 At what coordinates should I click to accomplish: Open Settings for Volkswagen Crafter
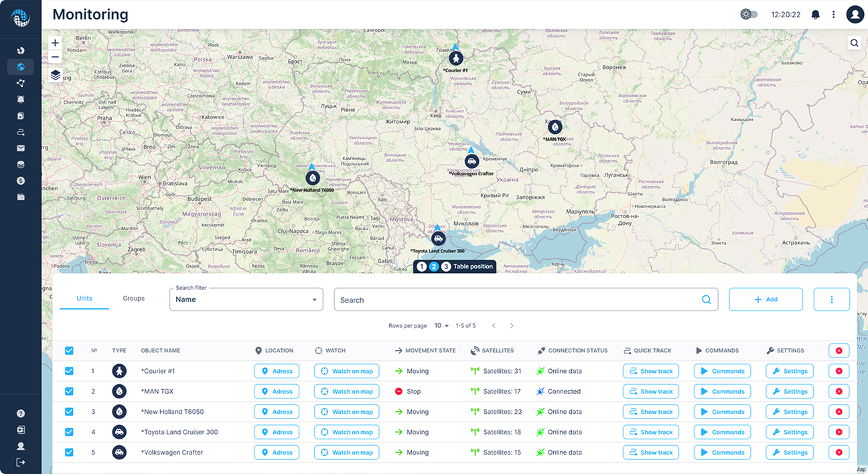[790, 453]
